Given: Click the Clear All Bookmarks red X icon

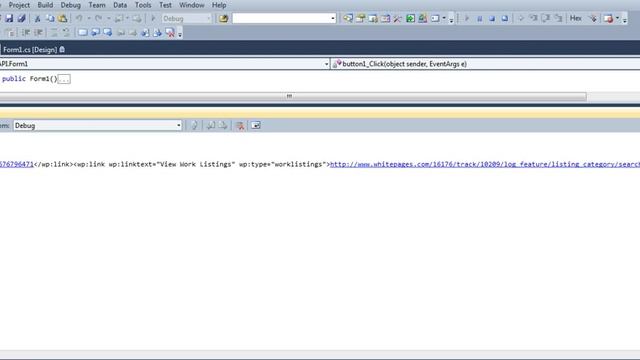Looking at the screenshot, I should coord(170,33).
